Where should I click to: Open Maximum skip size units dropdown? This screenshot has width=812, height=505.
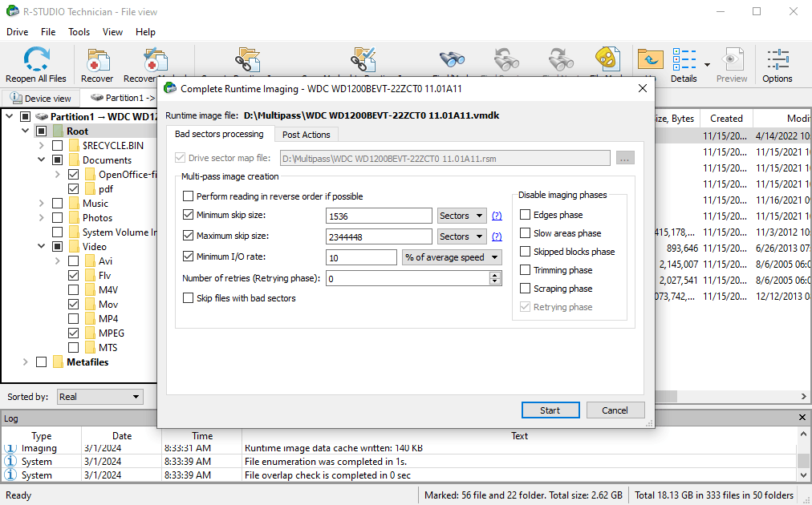(462, 236)
